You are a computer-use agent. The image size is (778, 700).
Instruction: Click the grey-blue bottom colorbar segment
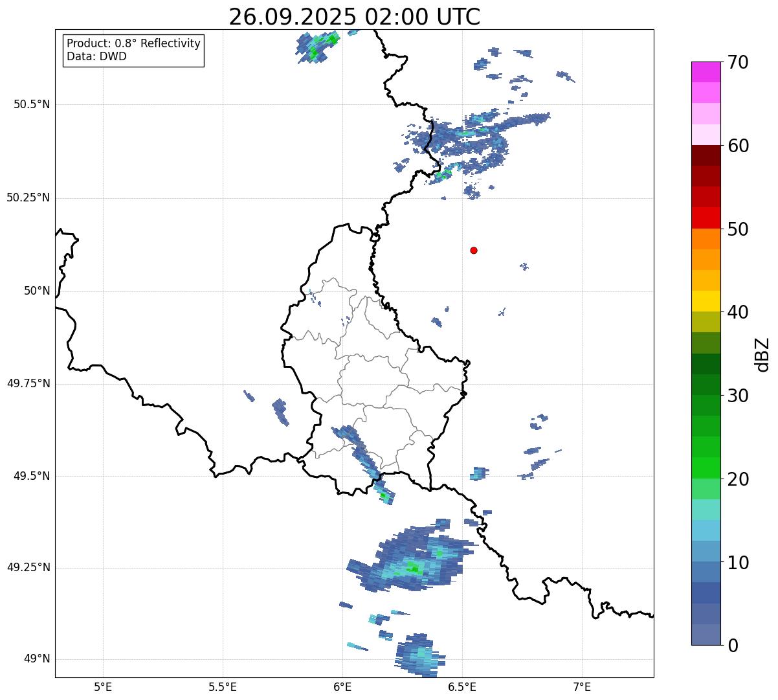[x=706, y=635]
